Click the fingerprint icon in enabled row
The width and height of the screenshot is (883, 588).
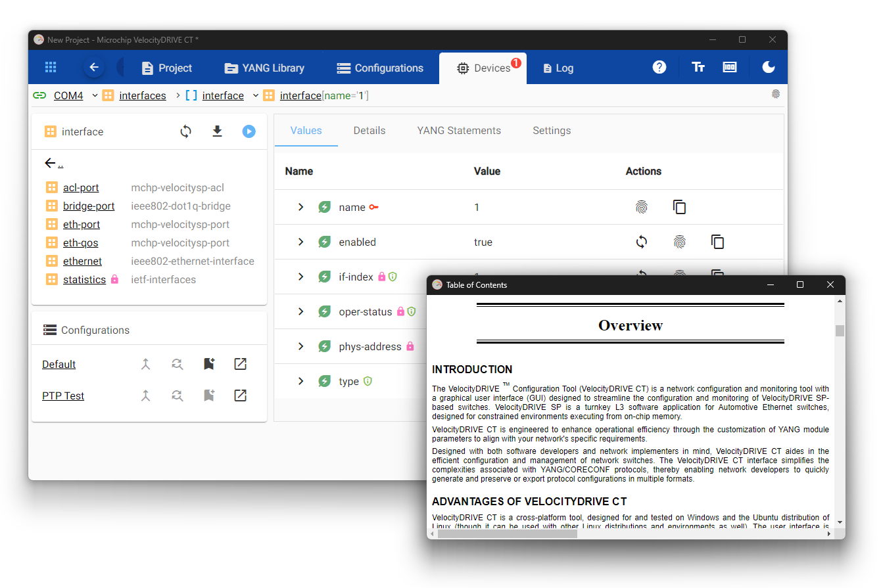point(679,242)
